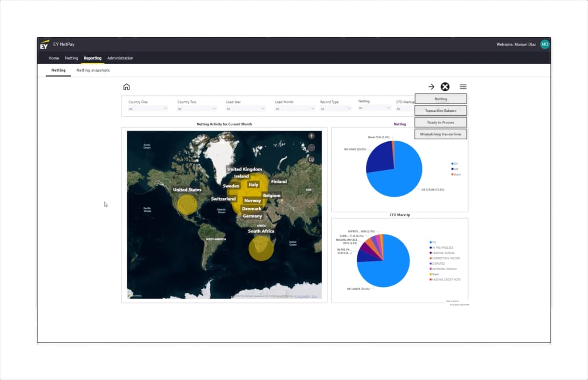Click 'OK 124078 (74.2%)' data label
Screen dimensions: 588x380
point(358,289)
